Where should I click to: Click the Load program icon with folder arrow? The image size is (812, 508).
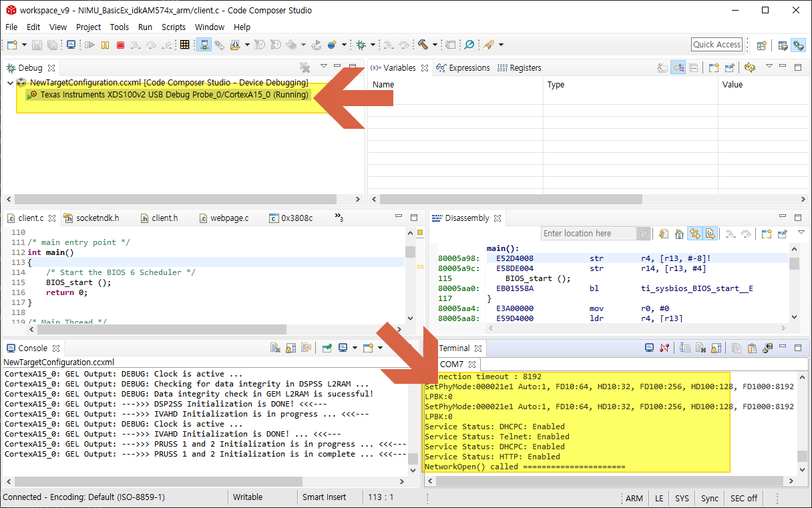(x=235, y=45)
